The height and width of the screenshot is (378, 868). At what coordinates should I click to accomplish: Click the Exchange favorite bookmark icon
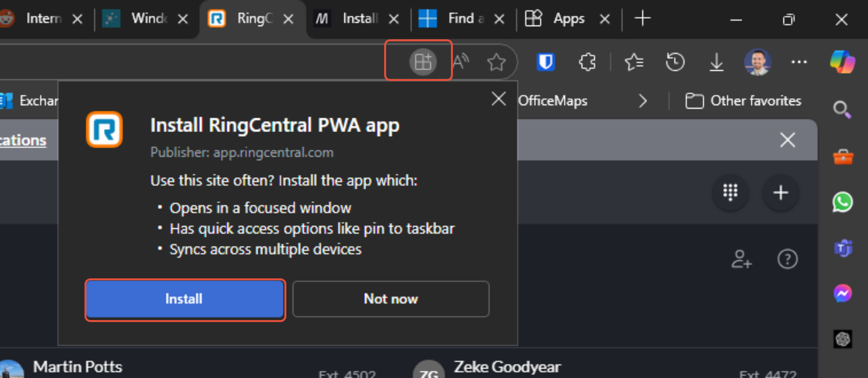6,101
